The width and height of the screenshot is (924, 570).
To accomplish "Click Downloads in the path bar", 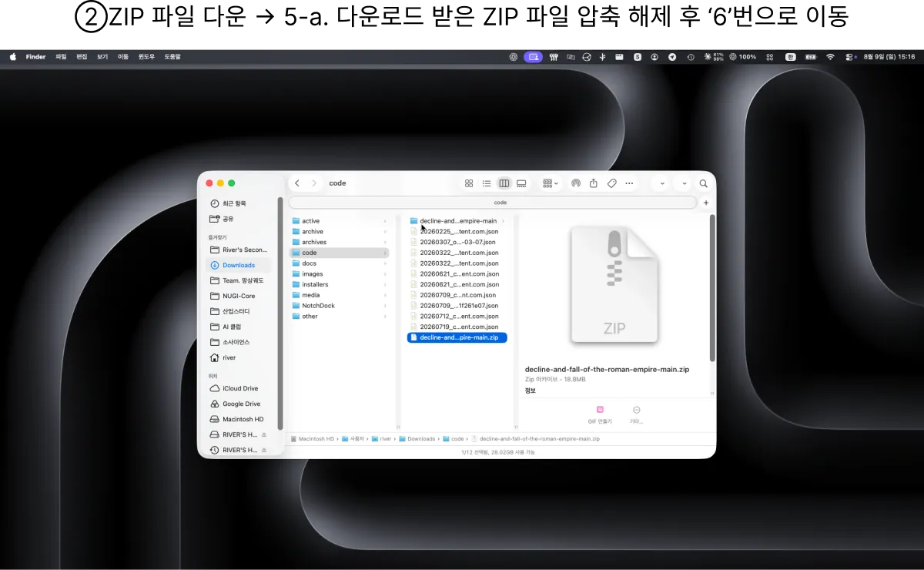I will [x=417, y=439].
